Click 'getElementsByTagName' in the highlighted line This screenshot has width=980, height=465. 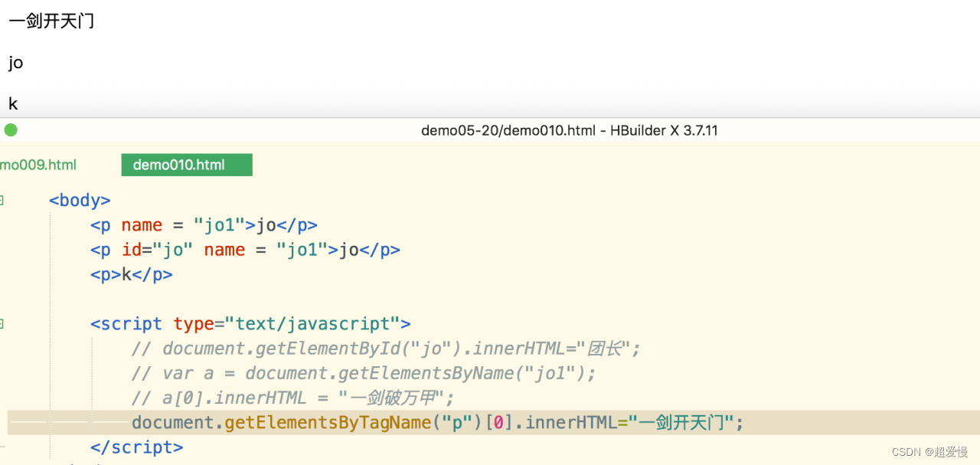[328, 423]
